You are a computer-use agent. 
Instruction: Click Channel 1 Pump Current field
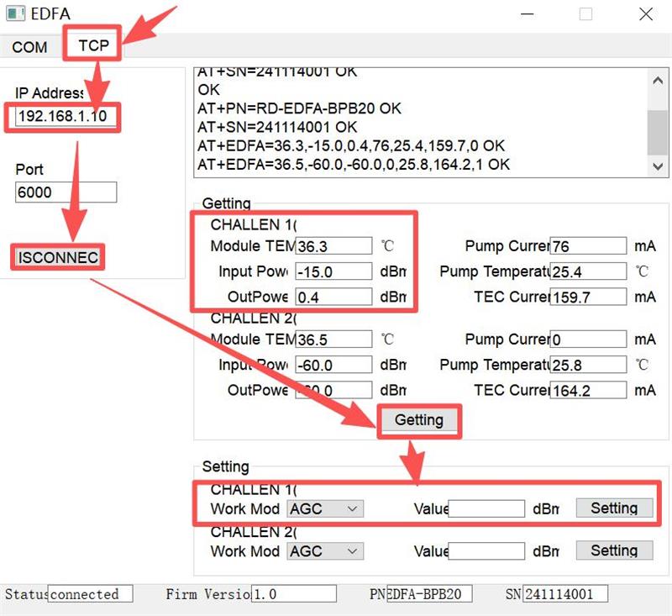587,246
